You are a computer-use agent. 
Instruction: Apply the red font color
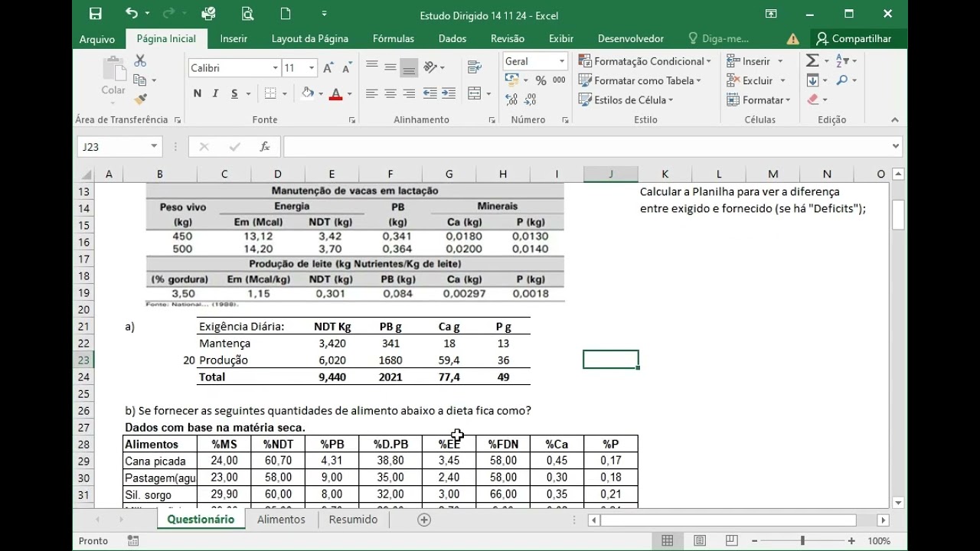335,93
